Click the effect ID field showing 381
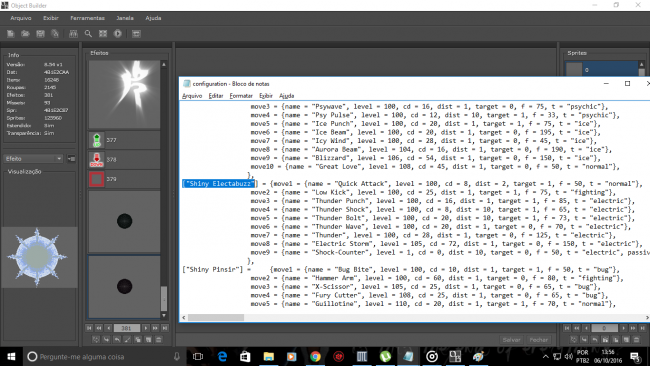 point(126,328)
